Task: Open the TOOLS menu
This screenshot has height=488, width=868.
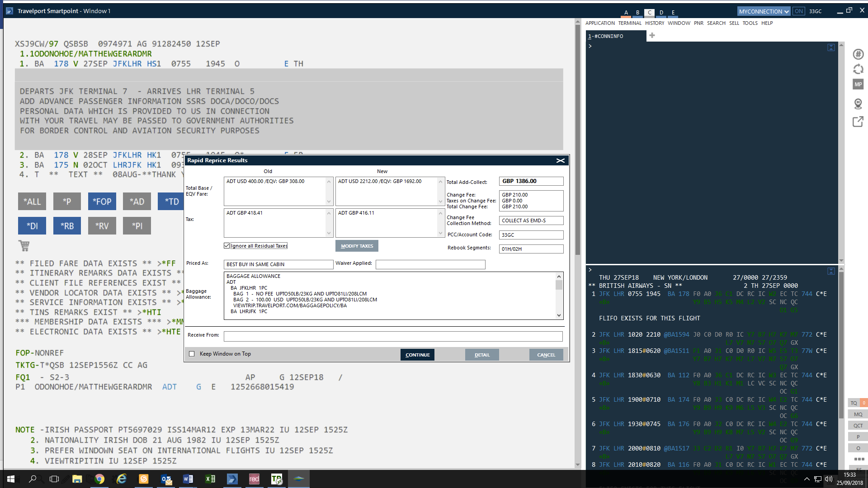Action: tap(750, 23)
